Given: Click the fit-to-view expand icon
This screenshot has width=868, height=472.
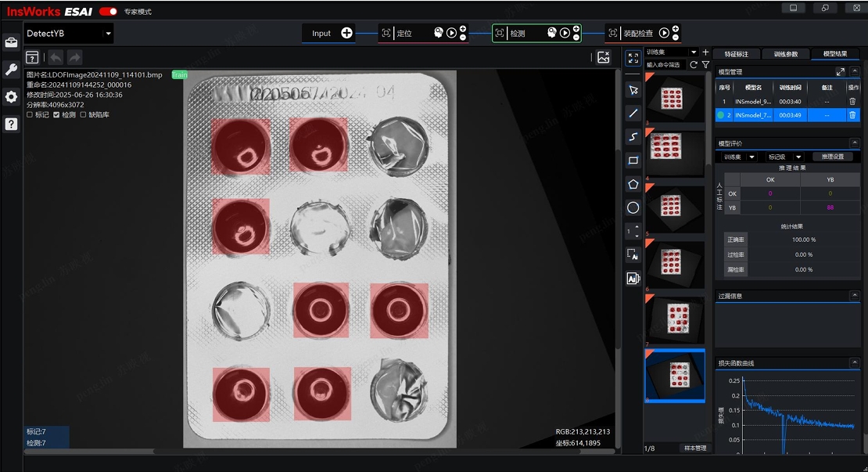Looking at the screenshot, I should tap(633, 58).
